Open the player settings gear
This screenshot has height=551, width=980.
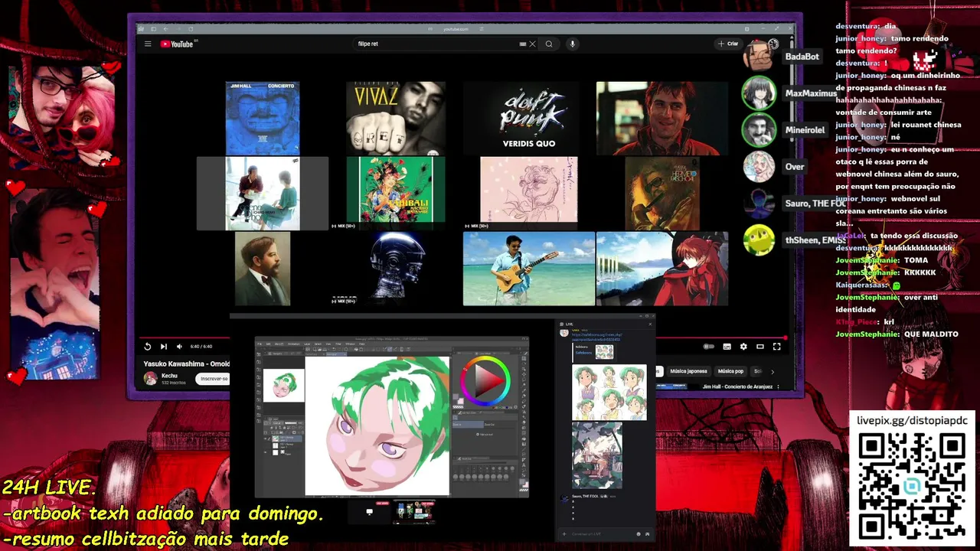click(x=743, y=347)
